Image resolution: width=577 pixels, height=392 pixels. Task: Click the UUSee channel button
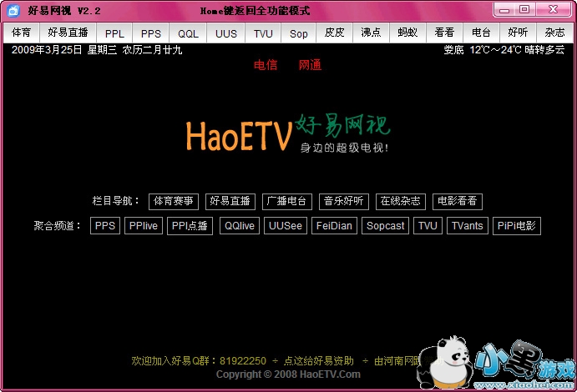click(x=286, y=225)
